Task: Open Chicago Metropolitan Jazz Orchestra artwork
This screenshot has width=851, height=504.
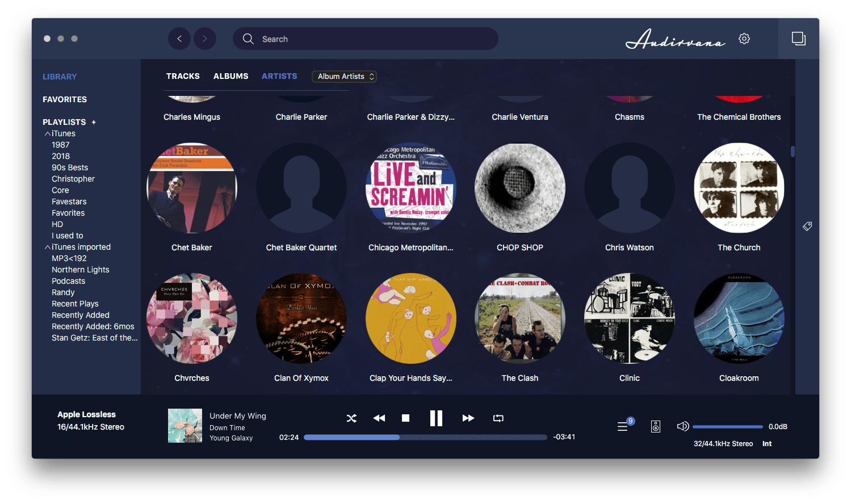Action: pyautogui.click(x=411, y=188)
